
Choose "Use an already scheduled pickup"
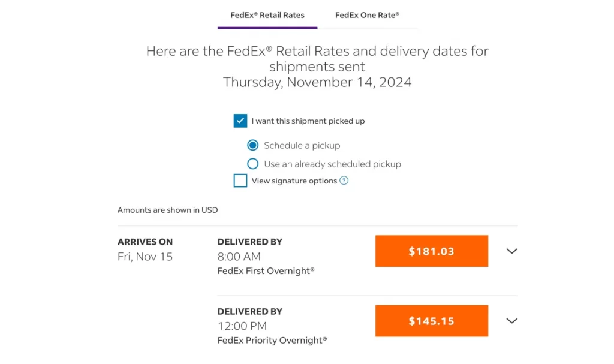pyautogui.click(x=252, y=163)
